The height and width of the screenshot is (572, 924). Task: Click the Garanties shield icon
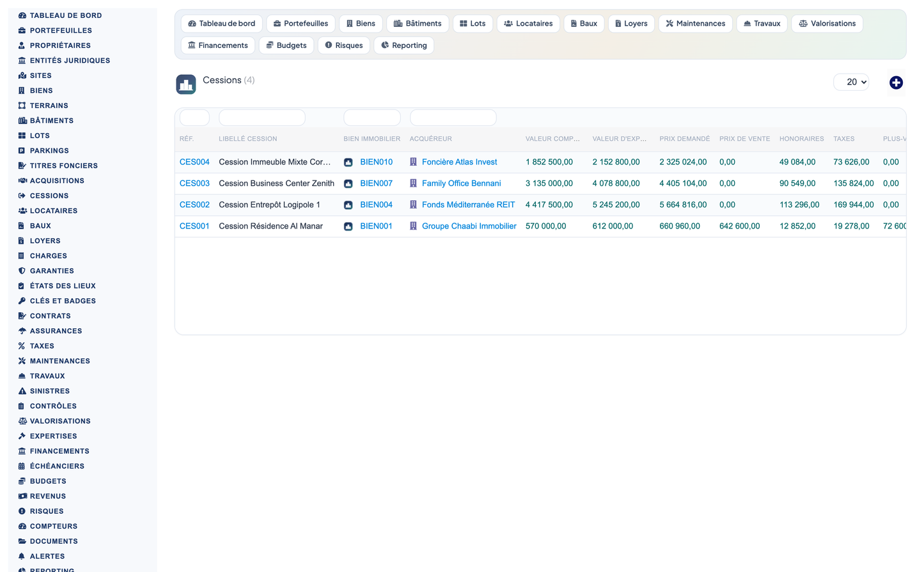point(22,271)
